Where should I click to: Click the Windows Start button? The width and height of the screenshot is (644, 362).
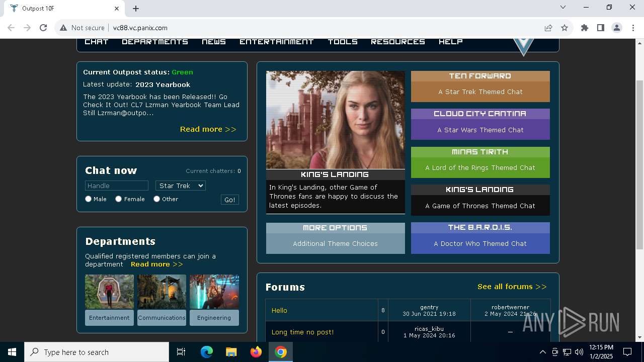coord(12,352)
